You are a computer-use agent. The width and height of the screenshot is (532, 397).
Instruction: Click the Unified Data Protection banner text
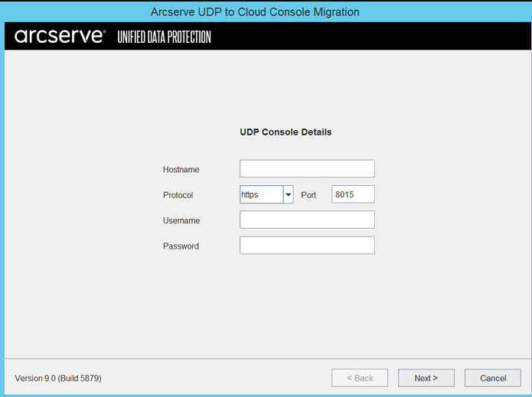(x=165, y=37)
